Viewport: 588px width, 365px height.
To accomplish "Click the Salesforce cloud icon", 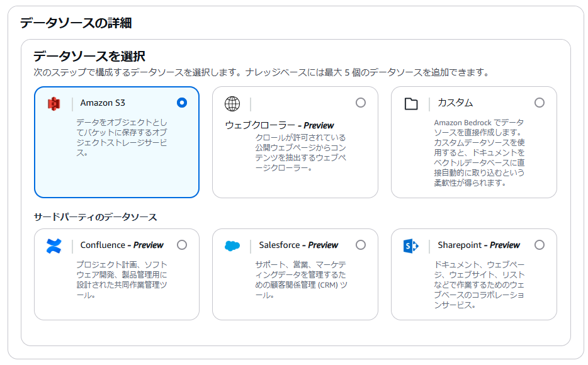I will pyautogui.click(x=232, y=246).
